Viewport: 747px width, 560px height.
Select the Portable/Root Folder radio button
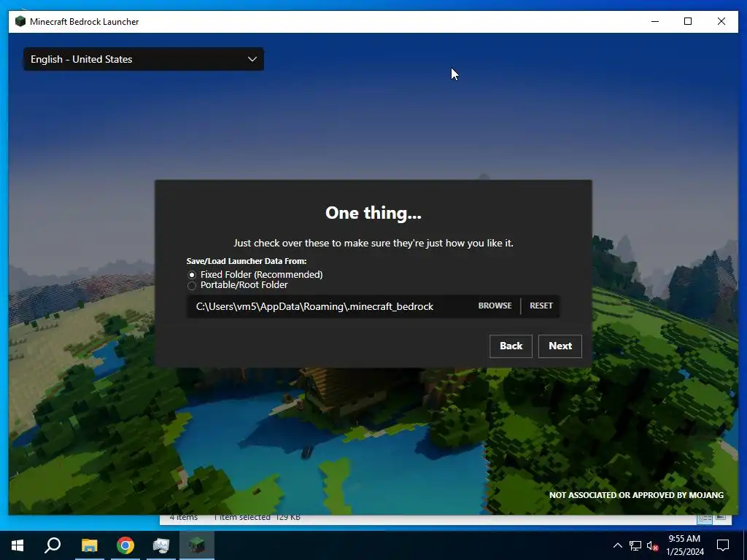192,285
